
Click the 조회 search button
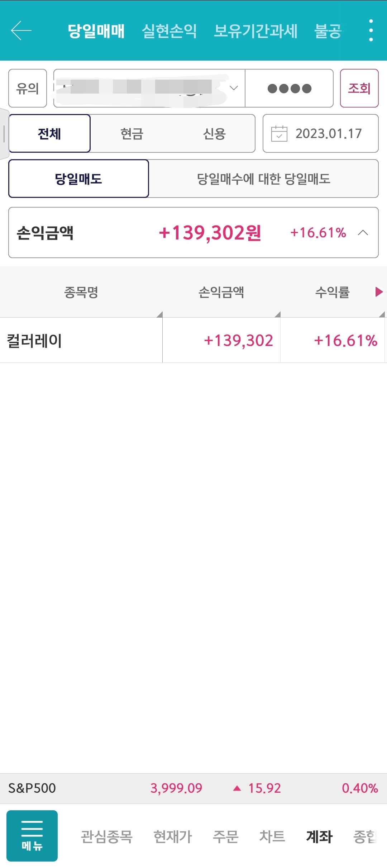(359, 88)
